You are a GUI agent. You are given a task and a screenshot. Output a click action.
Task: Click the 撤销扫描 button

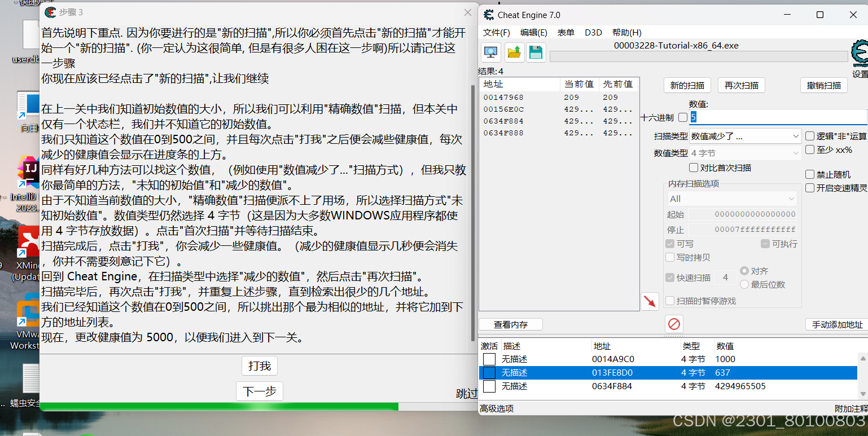[x=824, y=86]
